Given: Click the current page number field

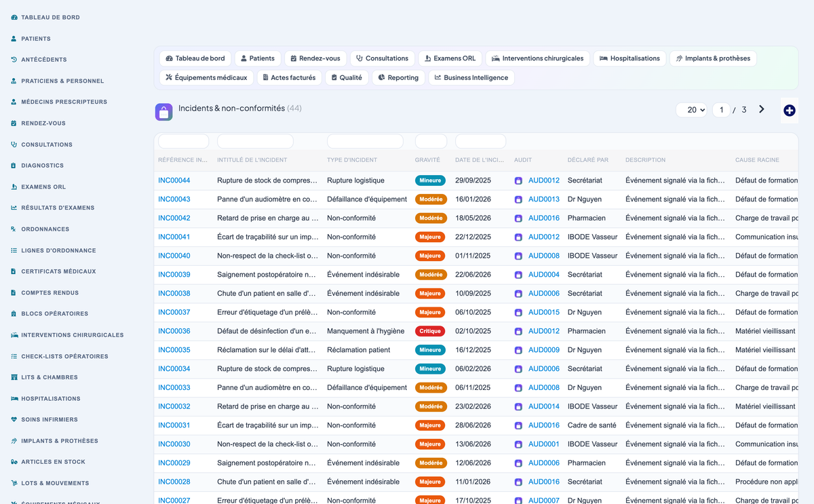Looking at the screenshot, I should pyautogui.click(x=721, y=110).
